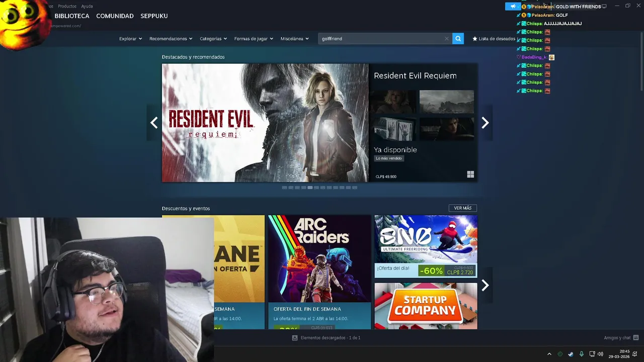The image size is (644, 362).
Task: Advance featured carousel with right arrow
Action: pos(485,123)
